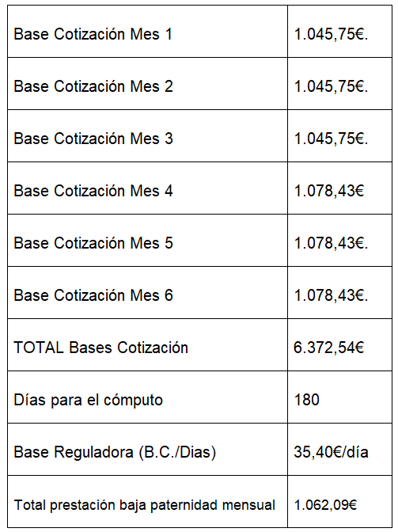Select the Base Cotización Mes 6 label
Viewport: 398px width, 532px height.
93,295
